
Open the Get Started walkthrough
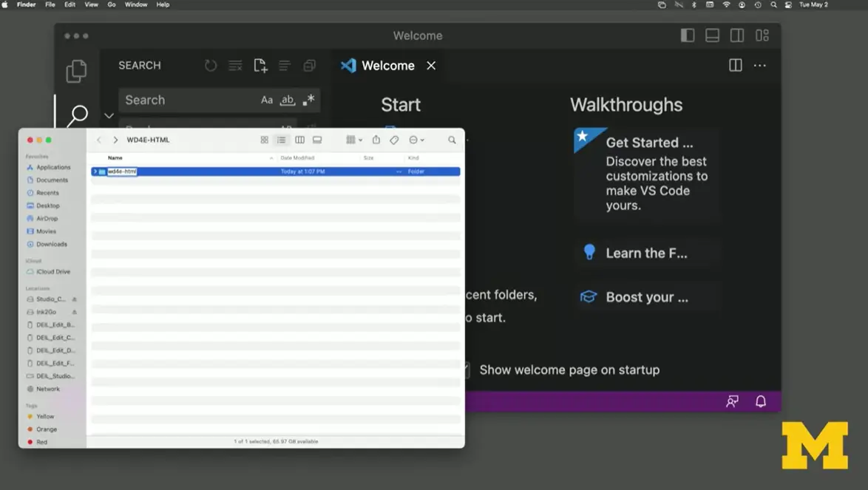click(646, 142)
